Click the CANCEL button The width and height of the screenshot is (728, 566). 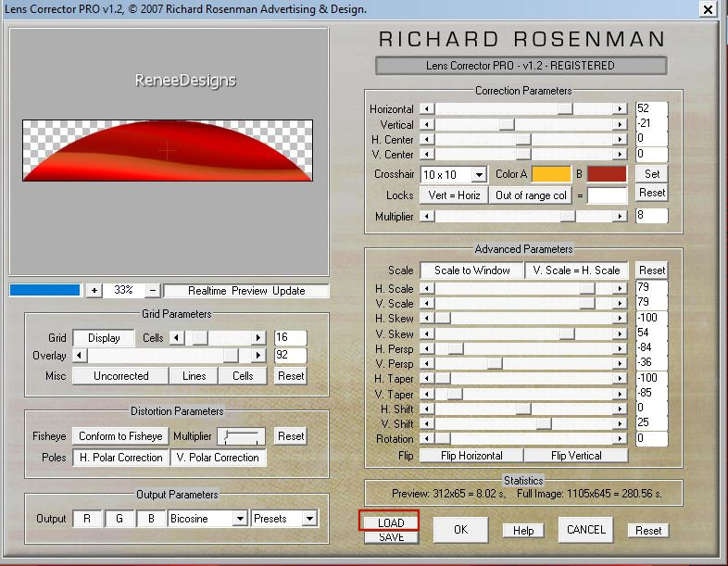pyautogui.click(x=586, y=530)
